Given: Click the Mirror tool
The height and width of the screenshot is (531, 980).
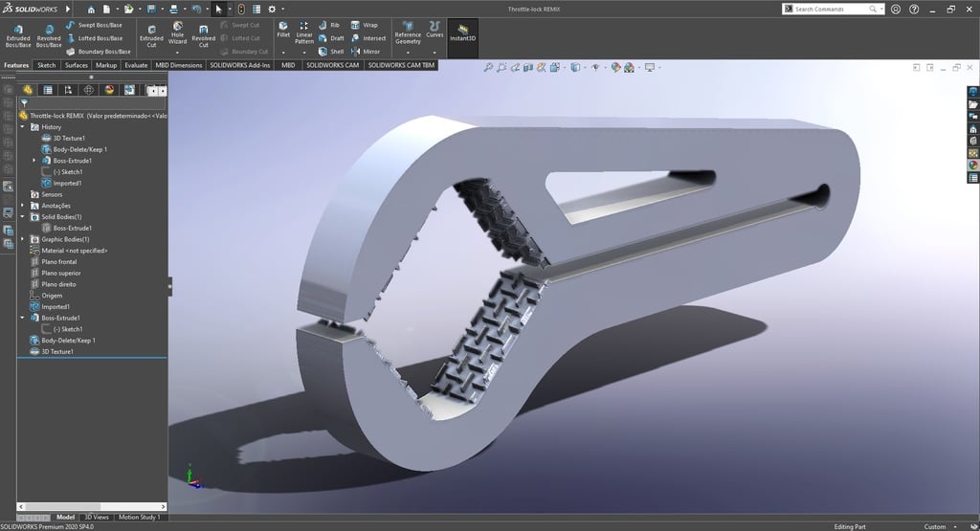Looking at the screenshot, I should tap(366, 52).
